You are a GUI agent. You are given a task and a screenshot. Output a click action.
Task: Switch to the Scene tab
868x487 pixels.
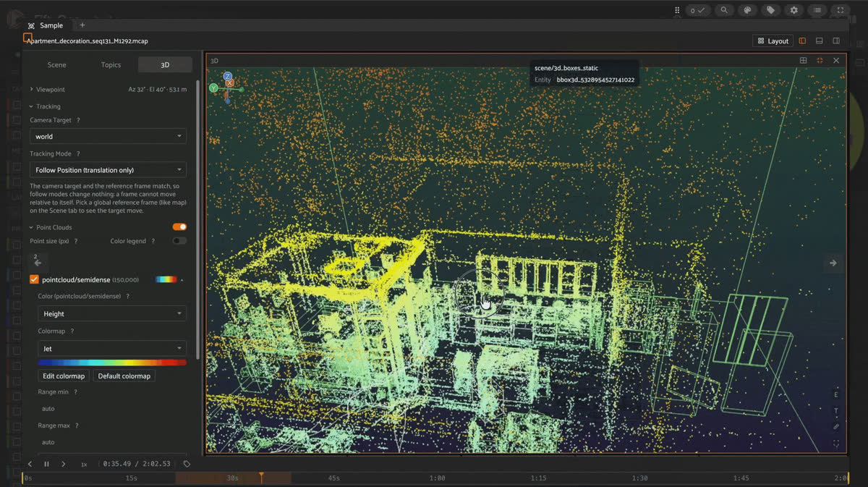(x=56, y=65)
